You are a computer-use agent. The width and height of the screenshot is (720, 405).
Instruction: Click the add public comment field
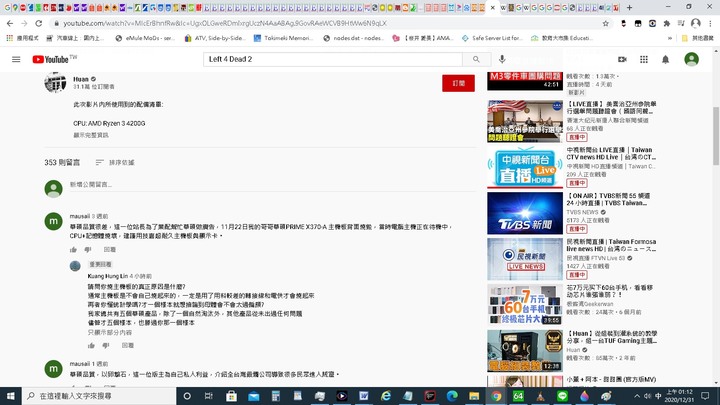coord(272,185)
